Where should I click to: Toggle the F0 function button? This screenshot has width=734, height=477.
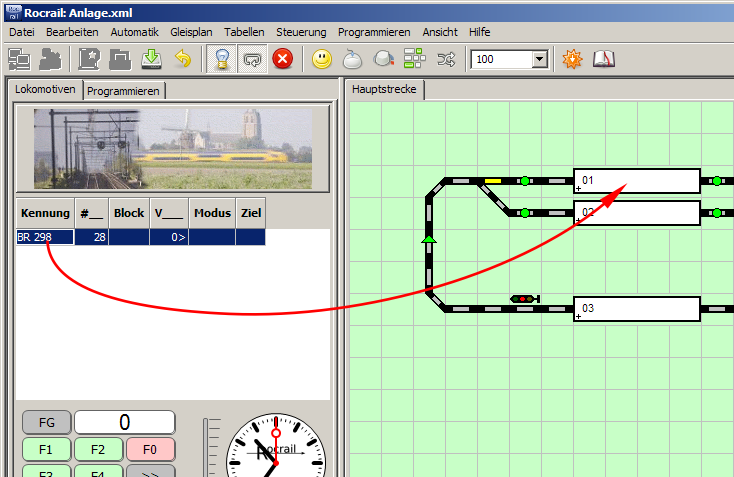150,449
